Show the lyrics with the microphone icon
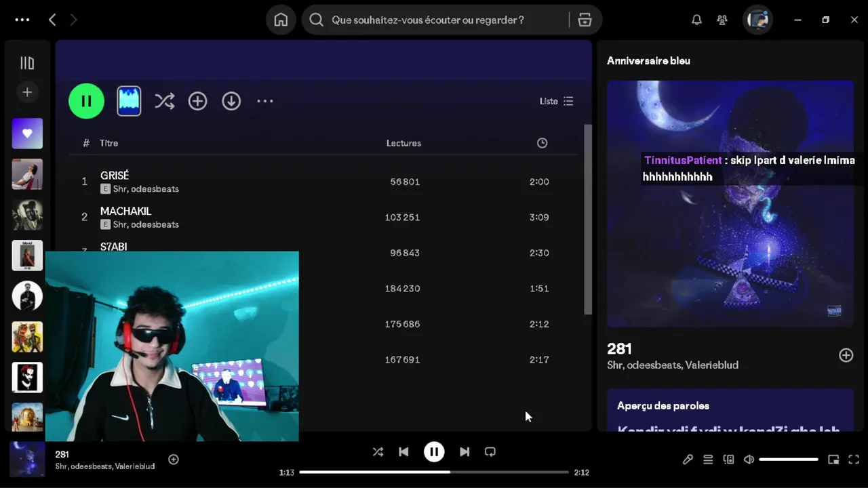 click(688, 460)
